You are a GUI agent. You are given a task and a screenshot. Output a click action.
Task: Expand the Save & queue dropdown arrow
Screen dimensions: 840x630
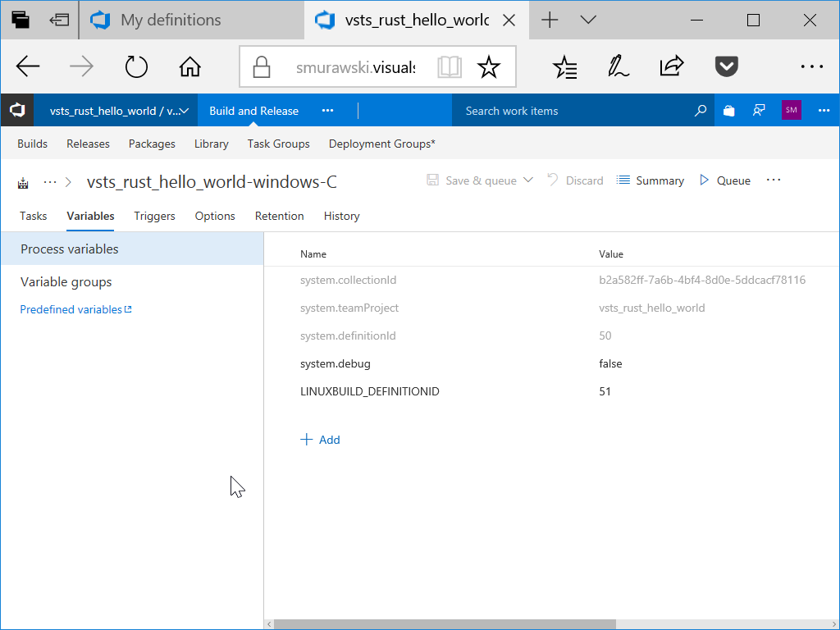(528, 180)
